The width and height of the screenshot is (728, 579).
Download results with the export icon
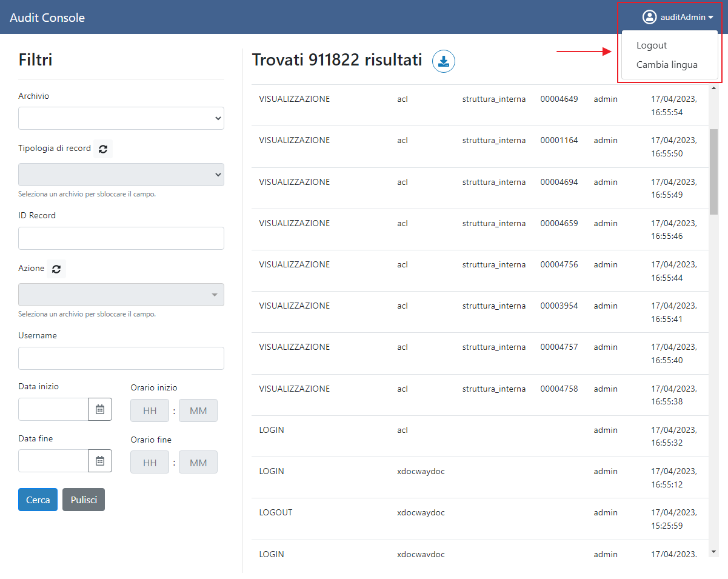point(444,61)
